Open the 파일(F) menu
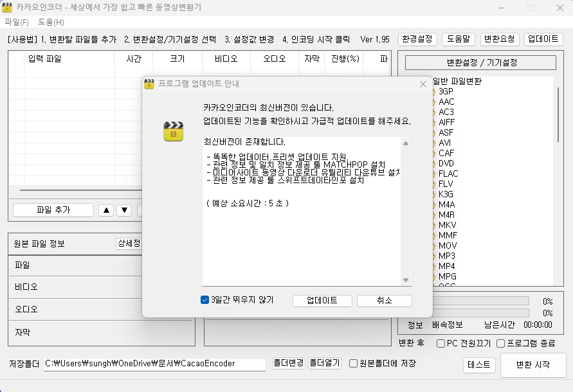 [x=17, y=22]
